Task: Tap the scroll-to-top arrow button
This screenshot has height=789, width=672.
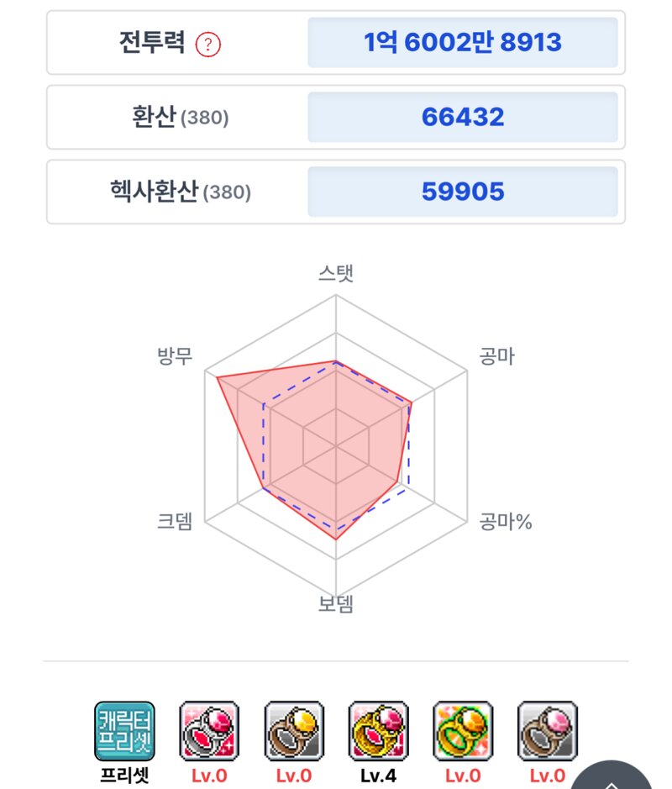Action: tap(612, 777)
